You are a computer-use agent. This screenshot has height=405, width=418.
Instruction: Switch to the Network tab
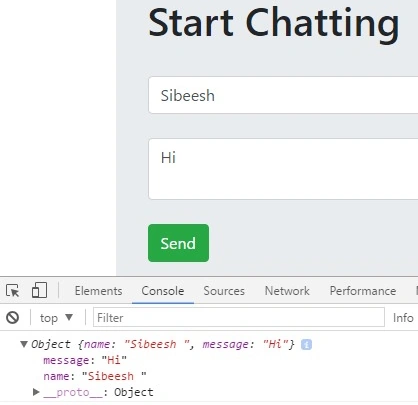pos(287,291)
